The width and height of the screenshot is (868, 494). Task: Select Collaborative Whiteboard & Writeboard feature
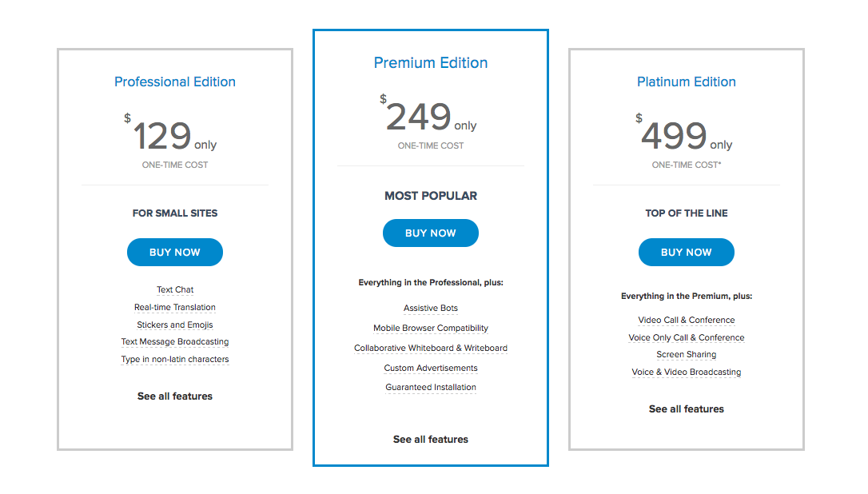click(x=431, y=348)
